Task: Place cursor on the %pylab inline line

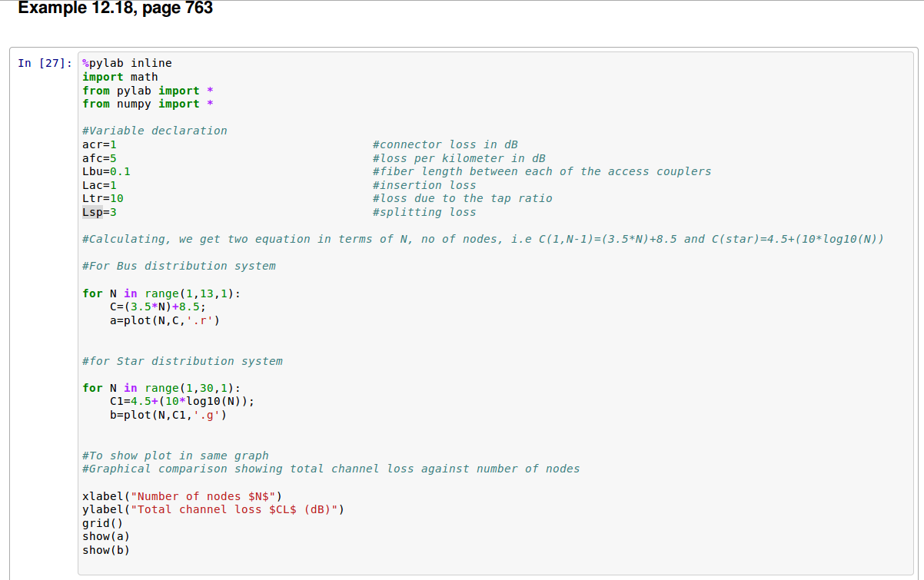Action: tap(127, 63)
